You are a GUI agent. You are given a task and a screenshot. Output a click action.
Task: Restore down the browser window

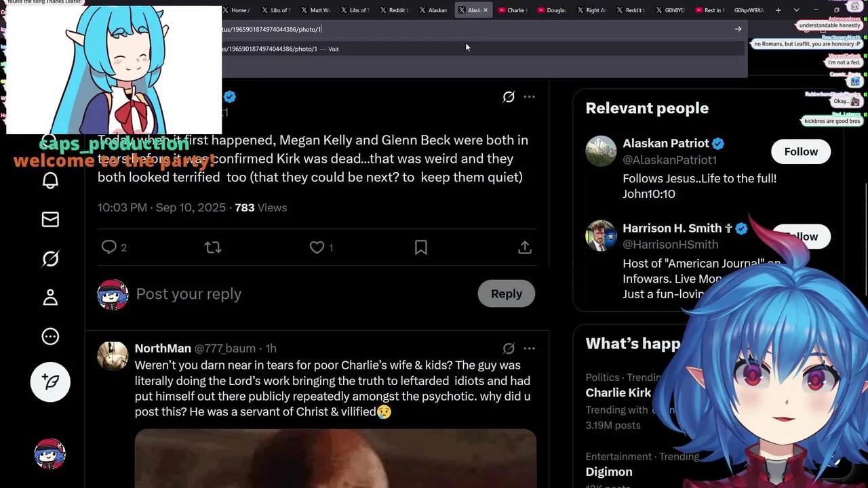(836, 10)
